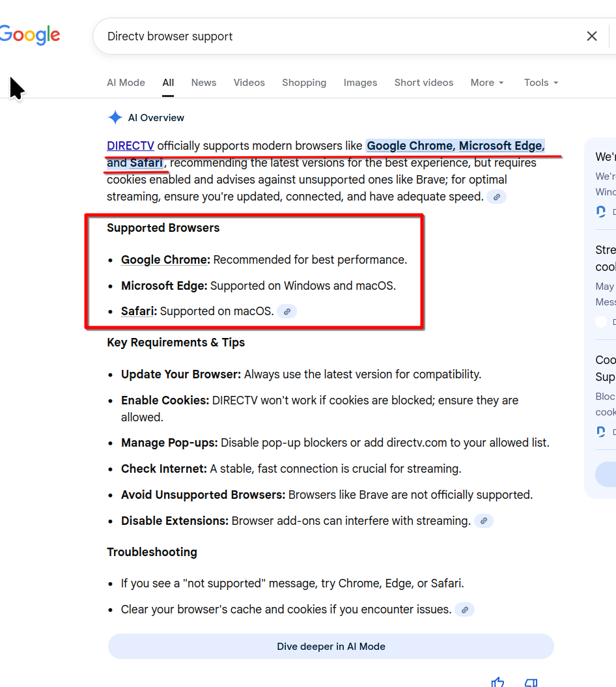
Task: Click the Enable Cookies bullet text
Action: coord(320,409)
